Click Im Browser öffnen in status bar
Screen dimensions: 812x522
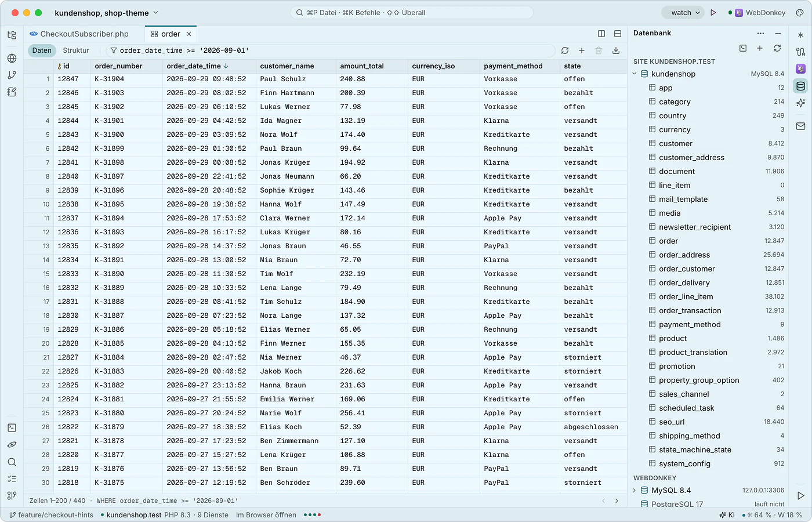(x=266, y=515)
